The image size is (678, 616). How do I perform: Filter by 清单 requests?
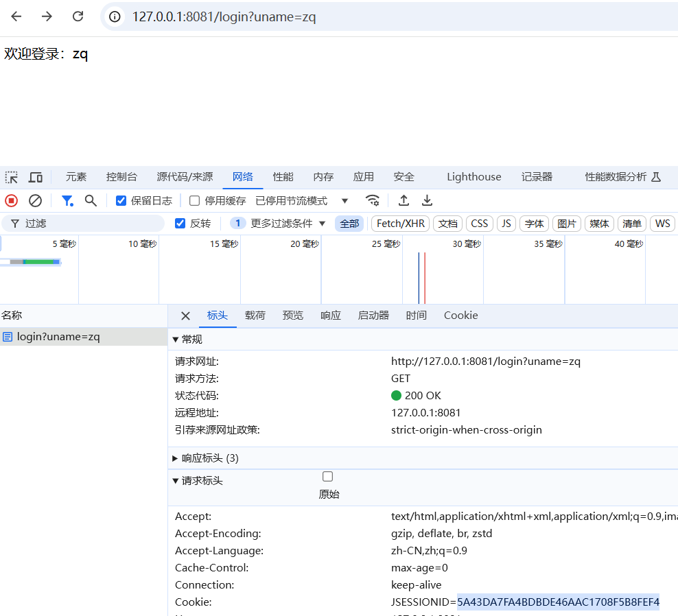632,224
